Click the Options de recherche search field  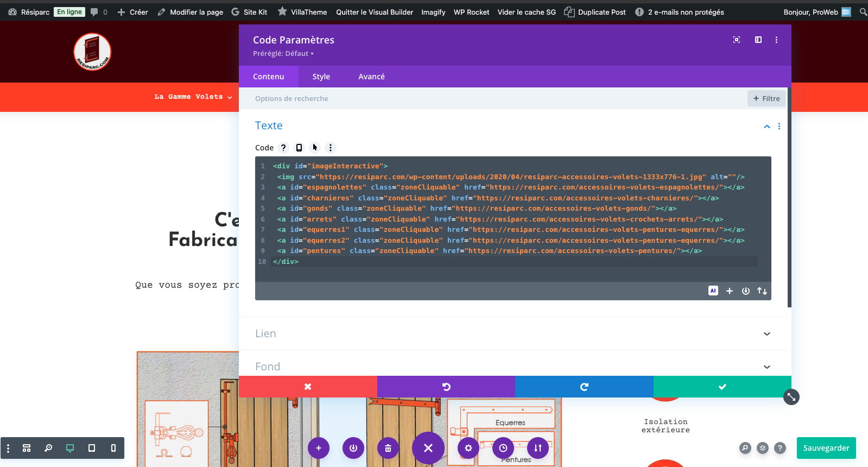(x=489, y=98)
